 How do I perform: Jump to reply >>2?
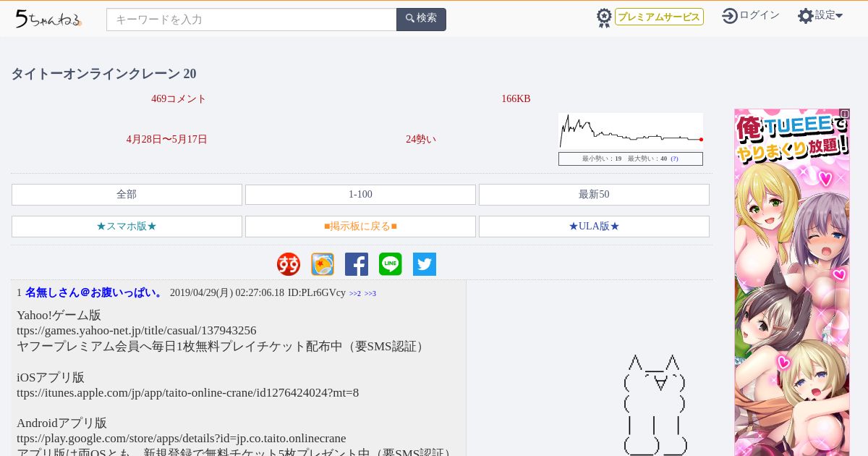355,294
